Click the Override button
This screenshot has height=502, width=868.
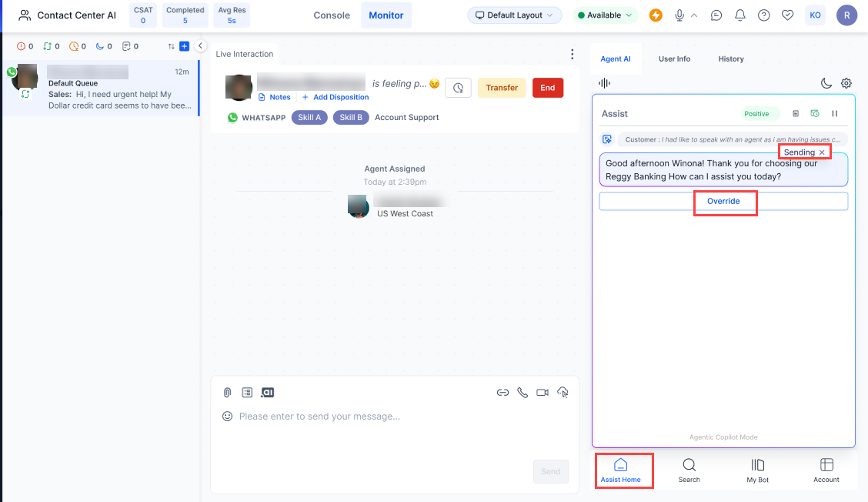coord(723,202)
